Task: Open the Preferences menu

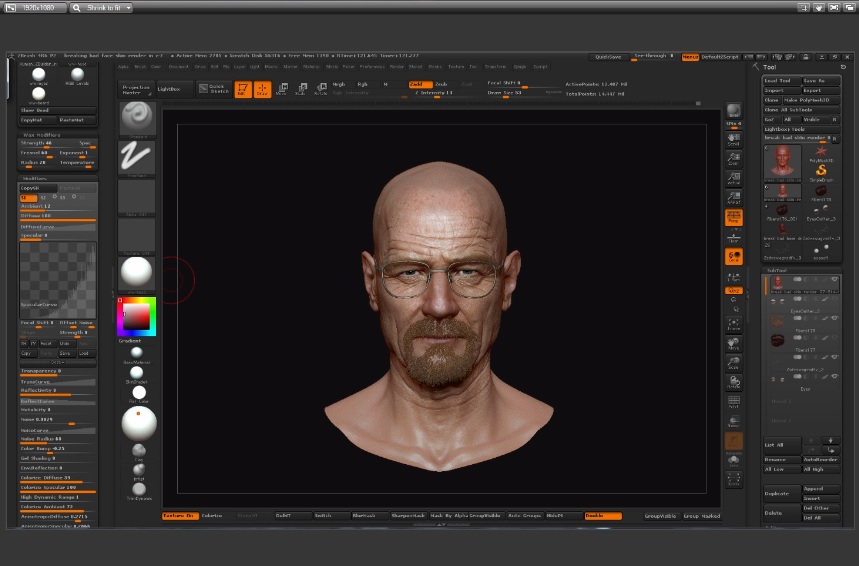Action: click(x=372, y=67)
